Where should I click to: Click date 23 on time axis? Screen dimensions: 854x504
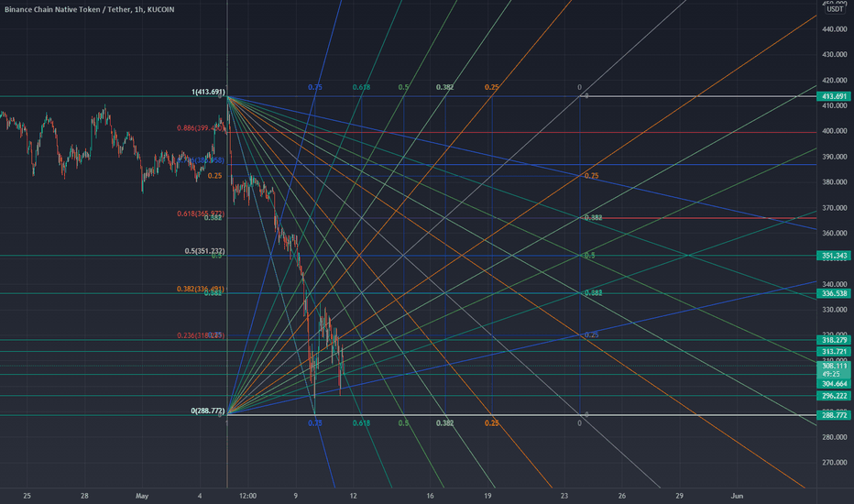[x=564, y=496]
